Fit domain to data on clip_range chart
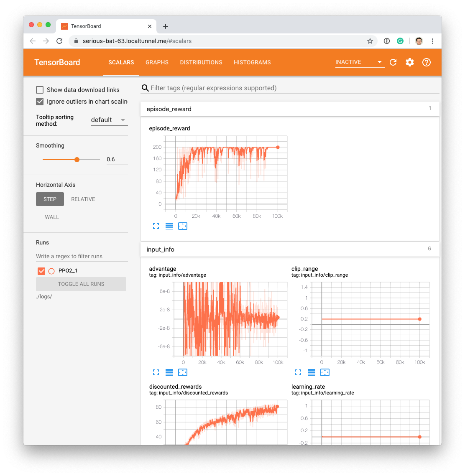This screenshot has width=465, height=476. click(x=325, y=372)
